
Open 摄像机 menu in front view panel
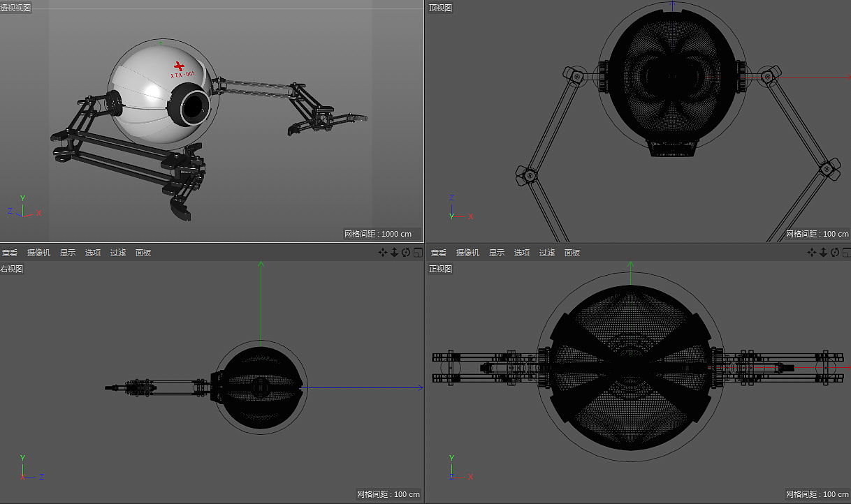(468, 253)
